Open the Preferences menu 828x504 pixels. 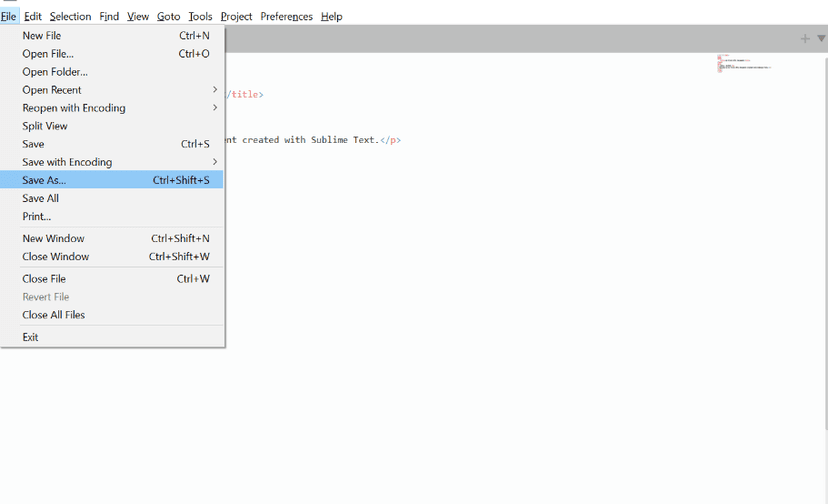point(286,16)
